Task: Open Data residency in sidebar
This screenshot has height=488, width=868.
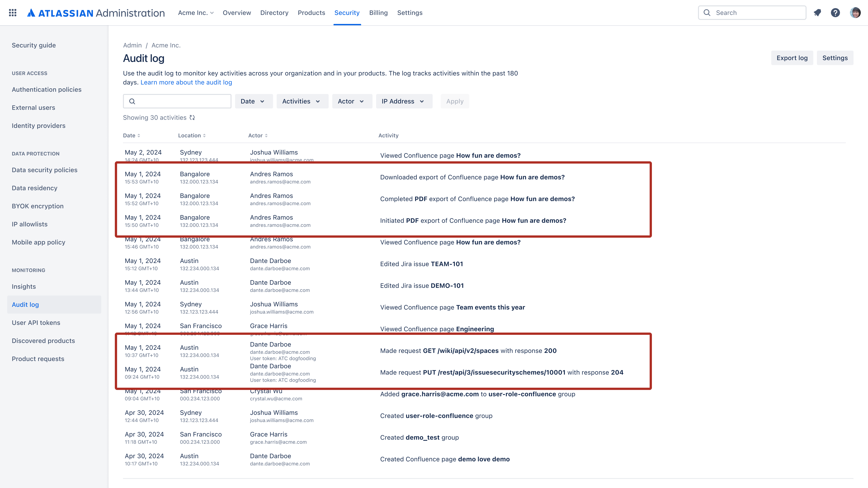Action: tap(34, 188)
